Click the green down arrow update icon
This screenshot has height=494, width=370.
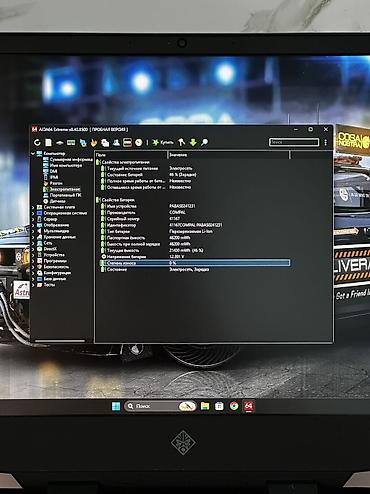pyautogui.click(x=193, y=142)
